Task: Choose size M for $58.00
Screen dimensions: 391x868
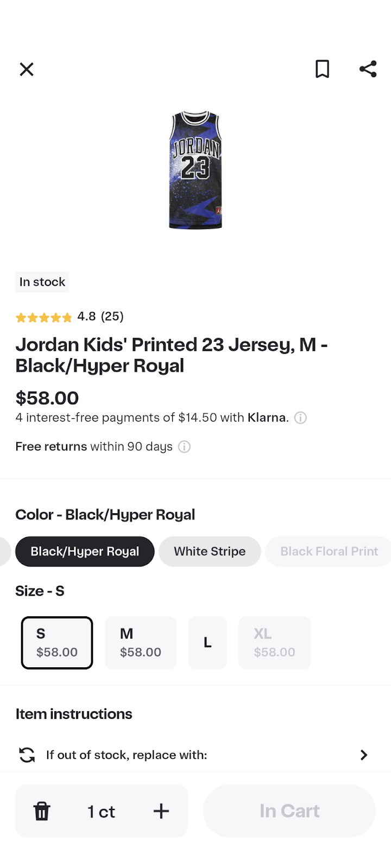Action: (140, 642)
